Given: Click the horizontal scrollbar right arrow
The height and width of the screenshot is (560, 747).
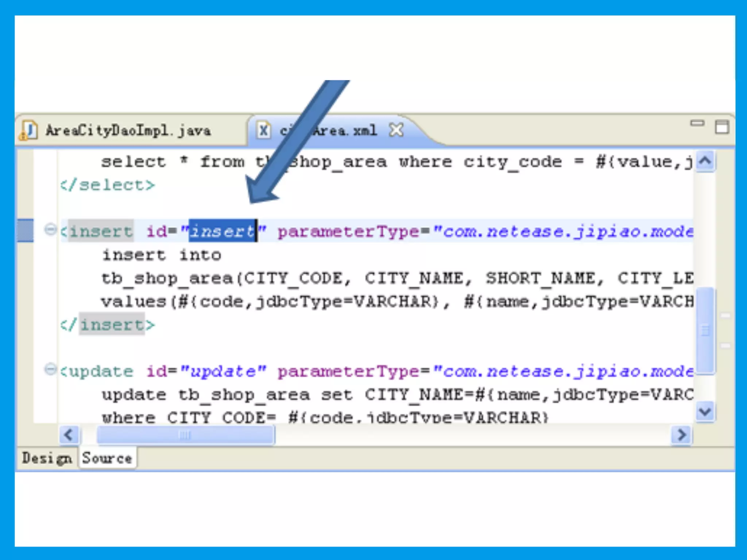Looking at the screenshot, I should click(681, 435).
